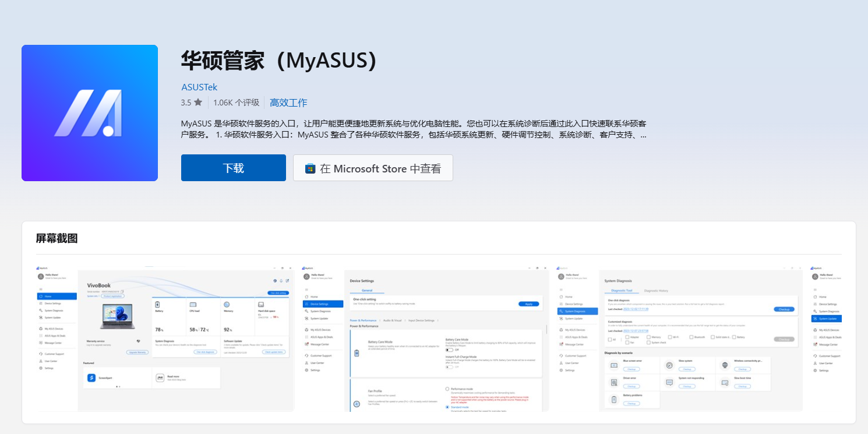Open the System Diagnosis screenshot thumbnail

click(x=679, y=338)
